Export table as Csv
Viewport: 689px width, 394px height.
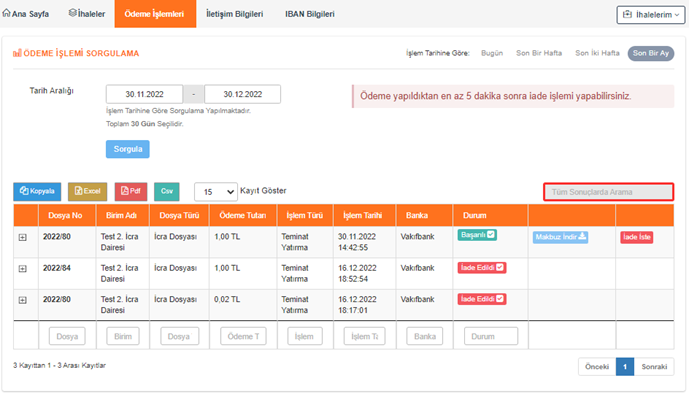pos(167,191)
